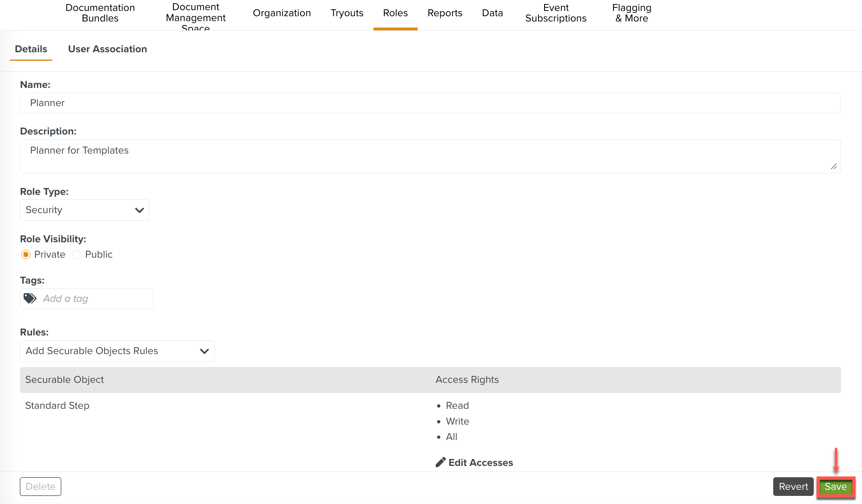Viewport: 862px width, 504px height.
Task: Click the Add a tag input
Action: (95, 299)
